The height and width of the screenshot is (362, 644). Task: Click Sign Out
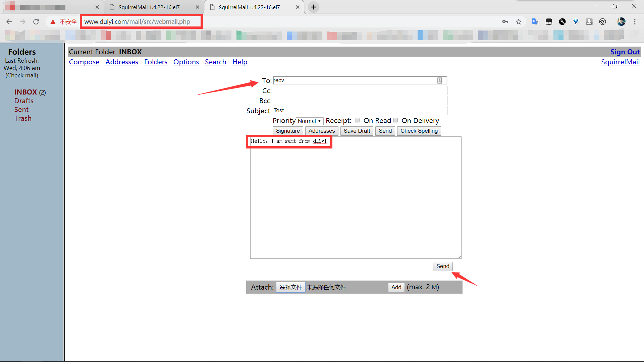pyautogui.click(x=625, y=52)
